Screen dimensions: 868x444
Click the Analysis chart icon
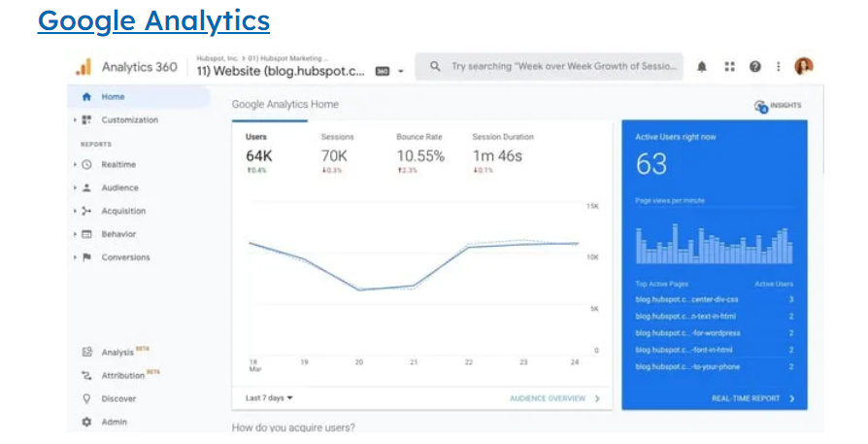pos(87,352)
